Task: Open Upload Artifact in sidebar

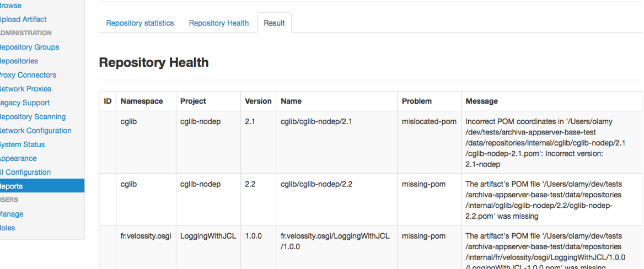Action: 23,19
